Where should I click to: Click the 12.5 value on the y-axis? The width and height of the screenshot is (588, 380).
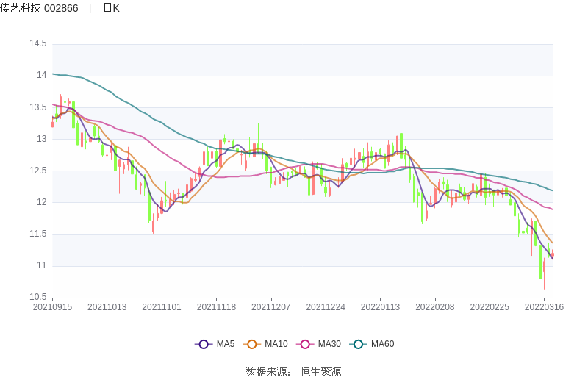coord(37,171)
